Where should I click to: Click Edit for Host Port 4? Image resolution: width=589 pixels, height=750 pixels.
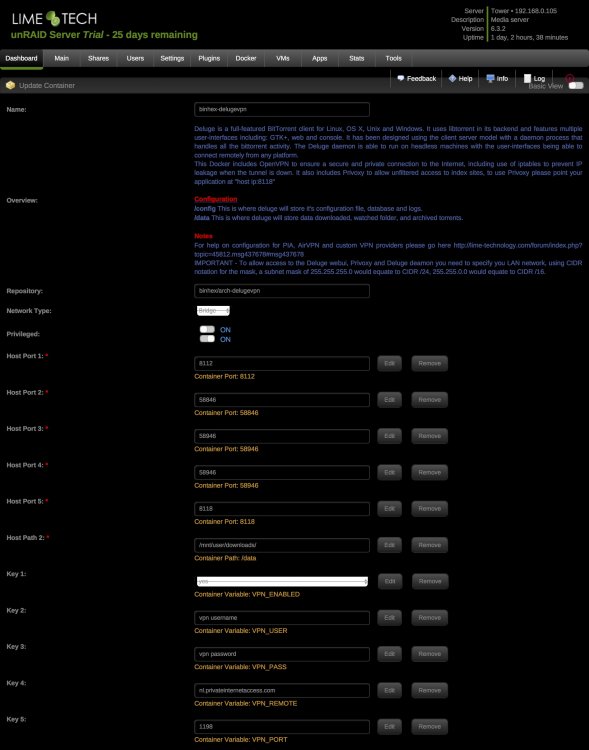pos(389,473)
